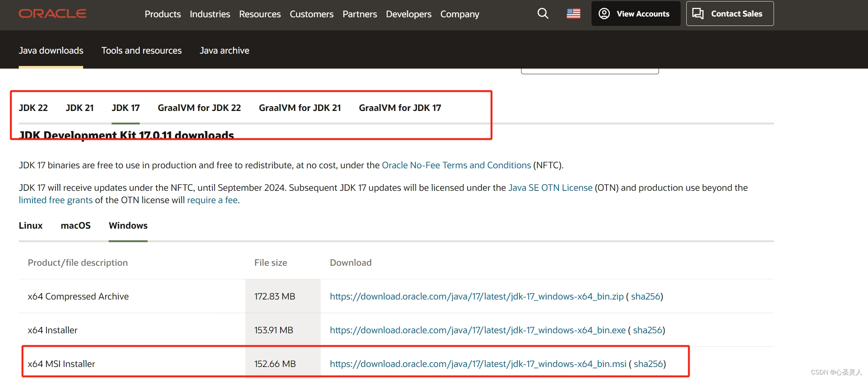Screen dimensions: 868x379
Task: Switch to the Linux downloads tab
Action: click(x=30, y=225)
